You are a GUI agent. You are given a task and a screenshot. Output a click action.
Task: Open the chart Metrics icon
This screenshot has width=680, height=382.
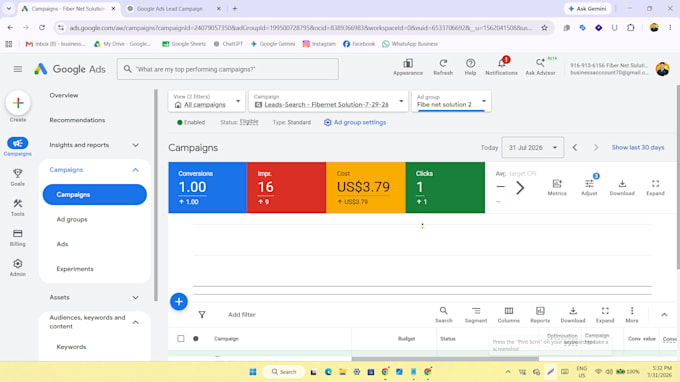tap(557, 187)
